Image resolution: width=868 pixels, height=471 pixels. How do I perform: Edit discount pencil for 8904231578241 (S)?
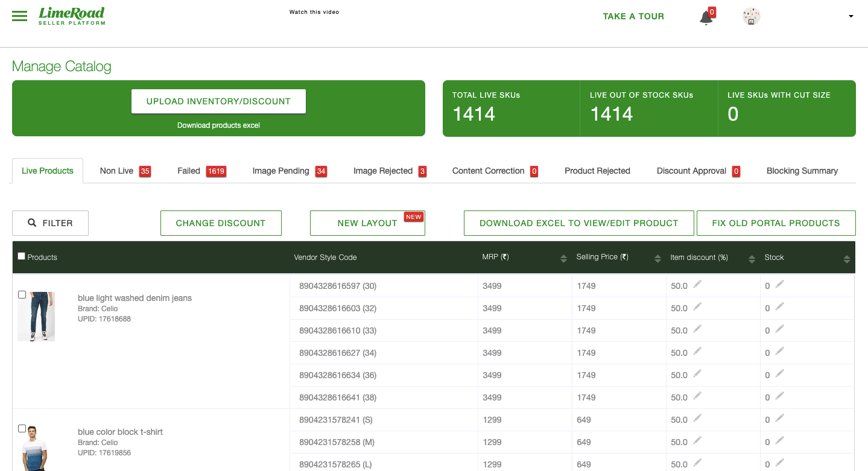coord(697,419)
